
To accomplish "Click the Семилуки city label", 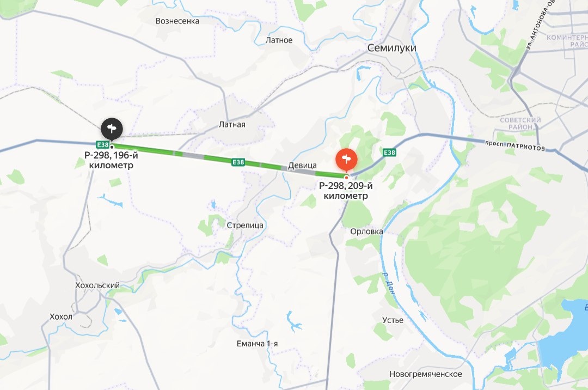I will tap(392, 48).
